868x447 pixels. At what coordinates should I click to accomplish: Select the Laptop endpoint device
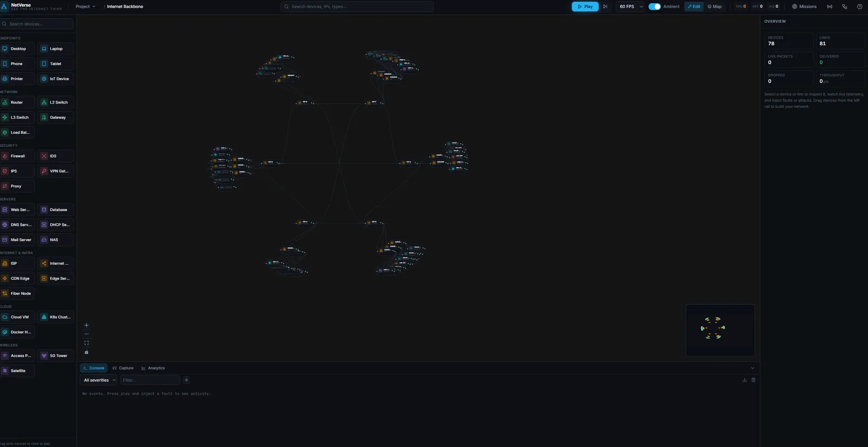[55, 49]
